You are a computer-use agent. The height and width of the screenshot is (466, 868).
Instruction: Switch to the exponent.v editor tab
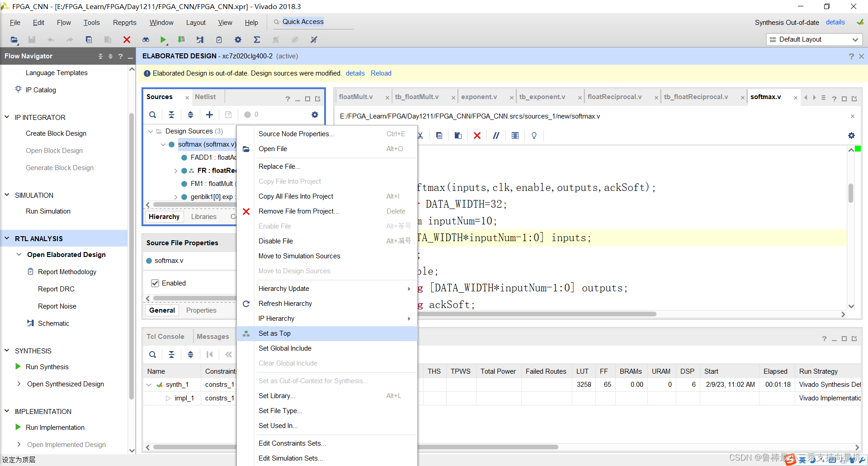coord(479,97)
